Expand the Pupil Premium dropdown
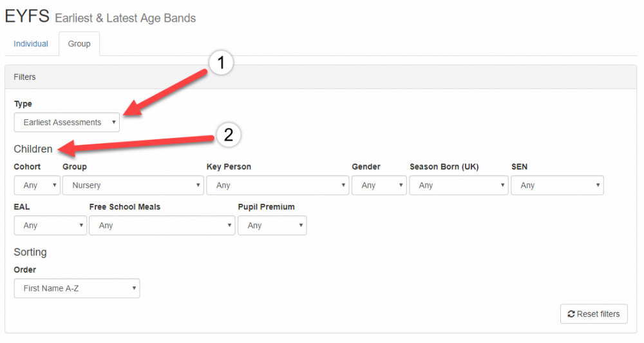This screenshot has width=644, height=343. click(x=272, y=226)
